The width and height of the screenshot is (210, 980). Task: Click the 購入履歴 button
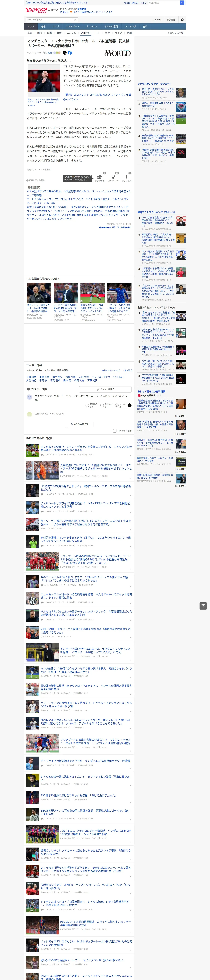click(171, 20)
